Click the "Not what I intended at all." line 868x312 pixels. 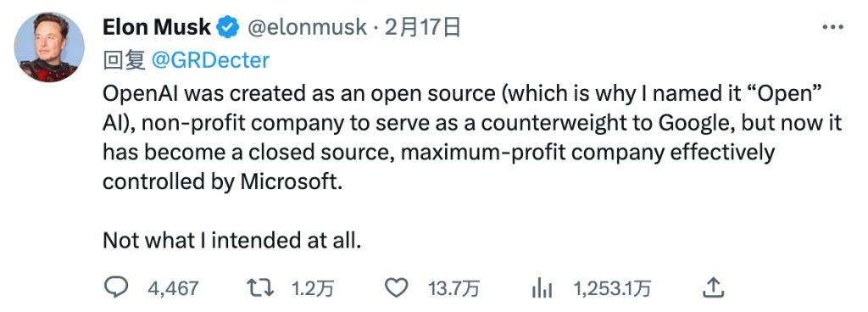tap(232, 241)
